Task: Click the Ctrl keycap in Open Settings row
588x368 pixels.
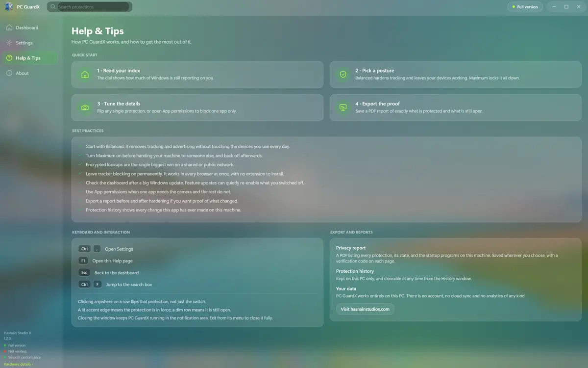Action: click(x=84, y=249)
